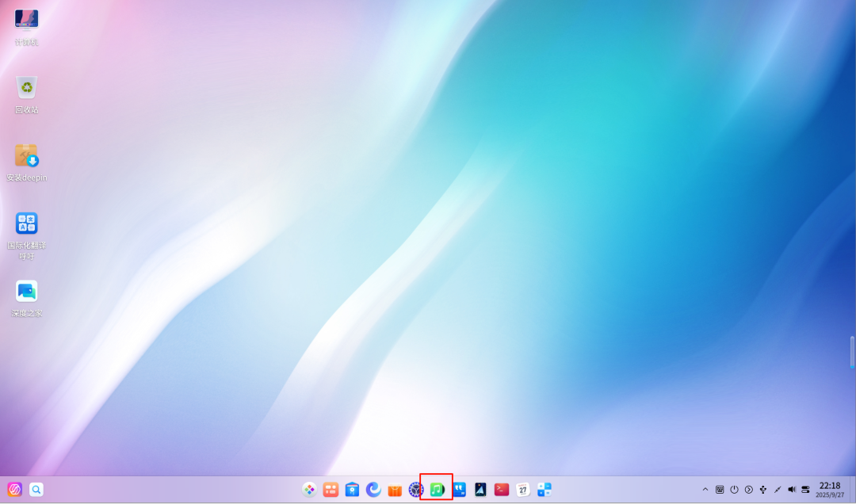The image size is (856, 504).
Task: Open the quick settings toggles panel icon
Action: tap(806, 490)
